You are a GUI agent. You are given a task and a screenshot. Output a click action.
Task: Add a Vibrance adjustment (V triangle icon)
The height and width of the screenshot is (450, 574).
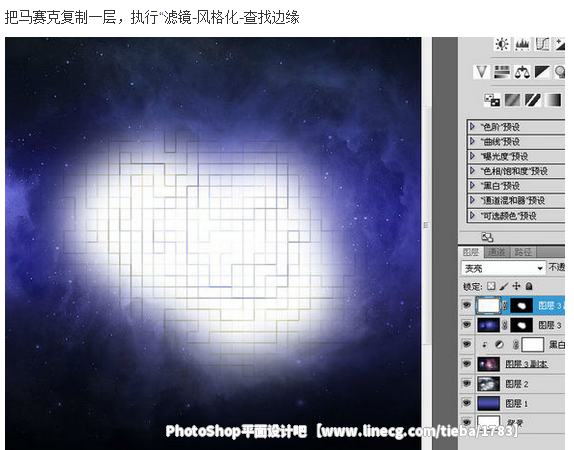tap(481, 72)
